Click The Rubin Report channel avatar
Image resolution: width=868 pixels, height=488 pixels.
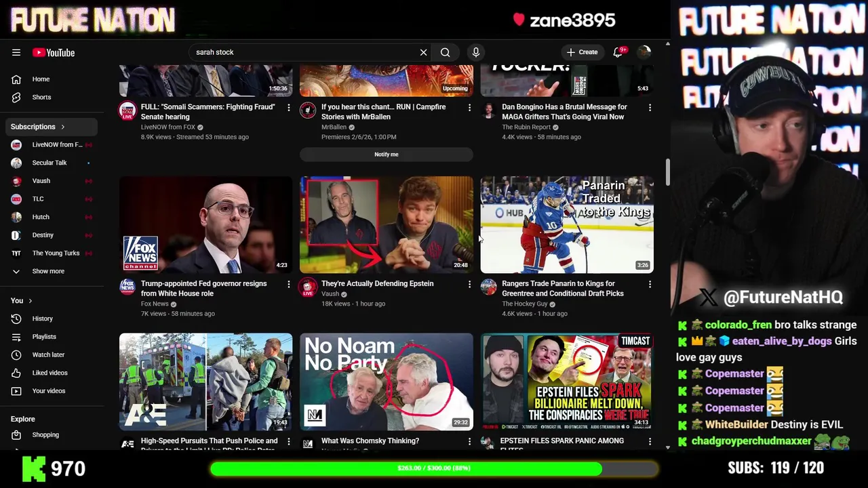pyautogui.click(x=488, y=111)
